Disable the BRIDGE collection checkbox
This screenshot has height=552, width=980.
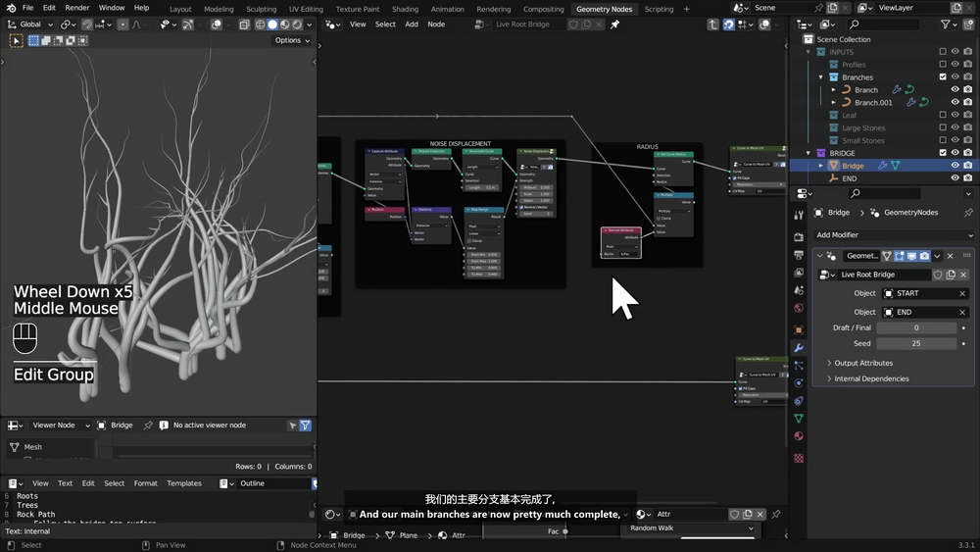click(943, 153)
